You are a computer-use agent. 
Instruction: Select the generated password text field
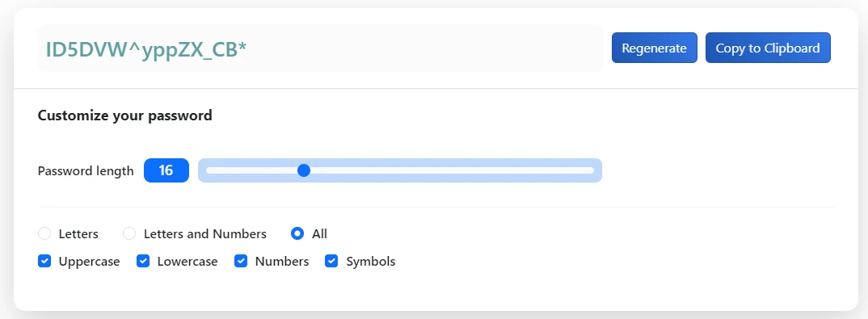coord(321,48)
